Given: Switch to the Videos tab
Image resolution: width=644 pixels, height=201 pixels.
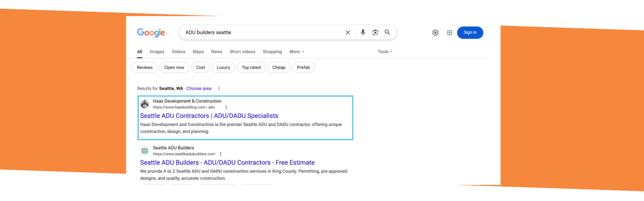Looking at the screenshot, I should point(178,52).
